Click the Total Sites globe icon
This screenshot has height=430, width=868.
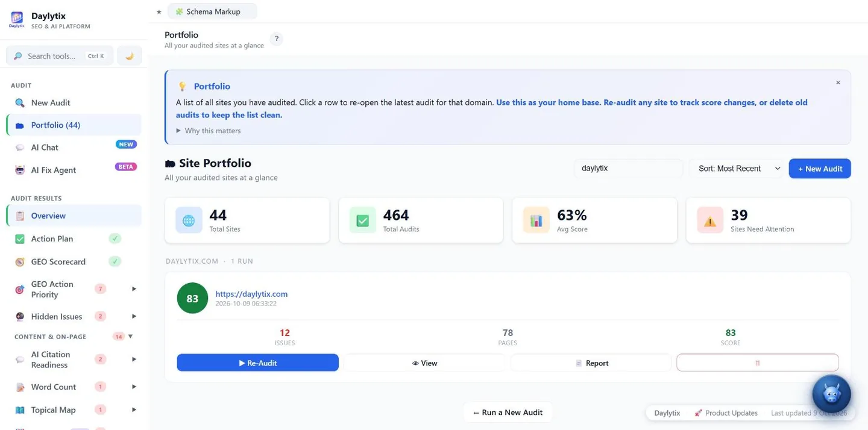tap(189, 220)
